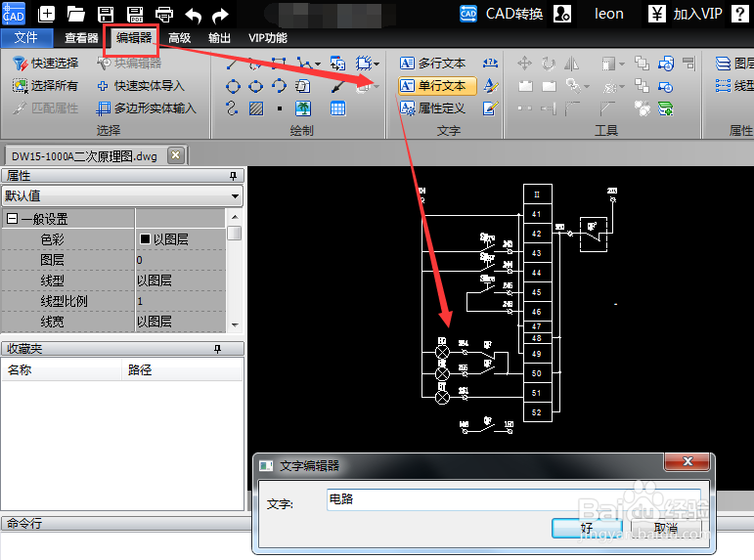This screenshot has height=560, width=754.
Task: Toggle the 单行文本 tool button
Action: point(437,86)
